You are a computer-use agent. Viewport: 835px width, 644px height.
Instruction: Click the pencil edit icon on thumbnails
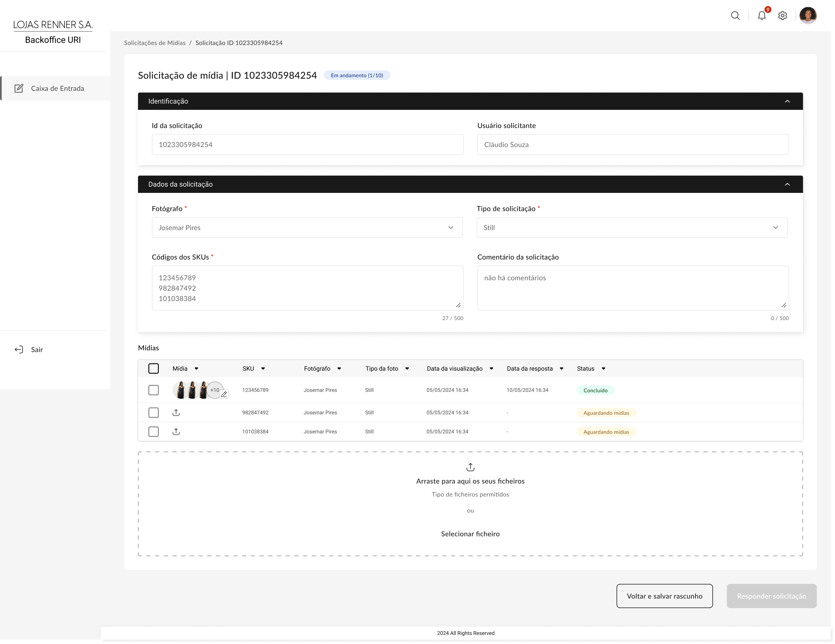coord(224,394)
